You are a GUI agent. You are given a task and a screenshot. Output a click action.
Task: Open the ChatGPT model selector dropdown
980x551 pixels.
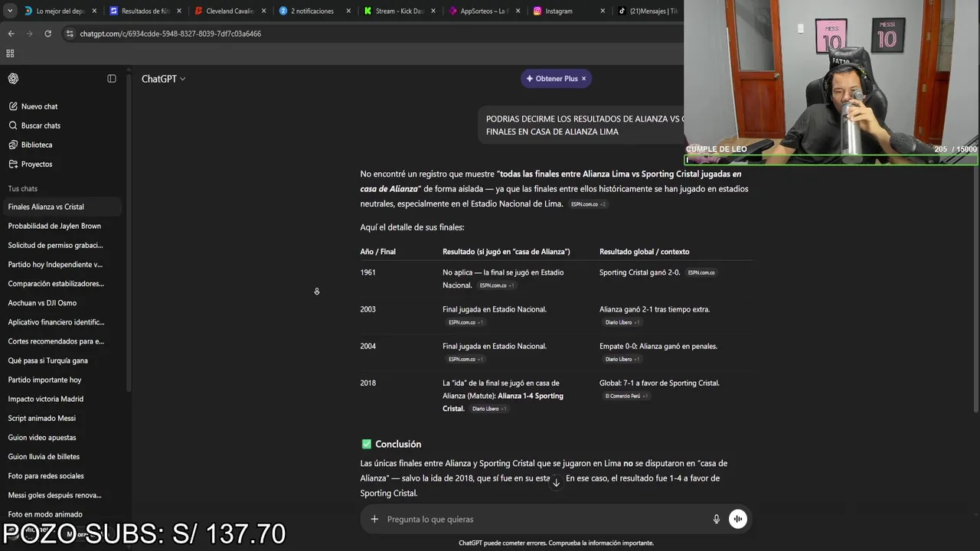tap(163, 79)
